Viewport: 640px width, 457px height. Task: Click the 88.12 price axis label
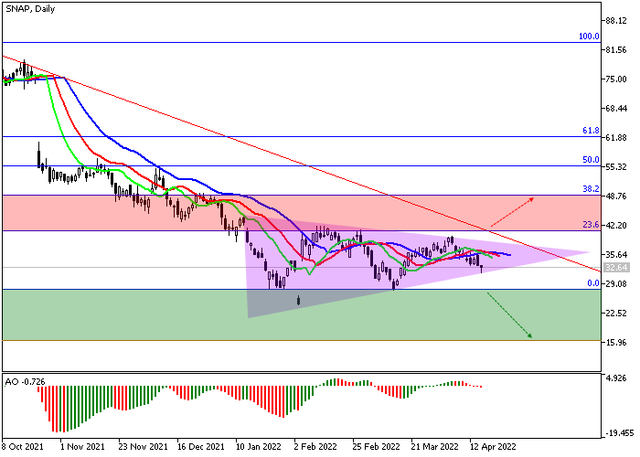pyautogui.click(x=619, y=20)
